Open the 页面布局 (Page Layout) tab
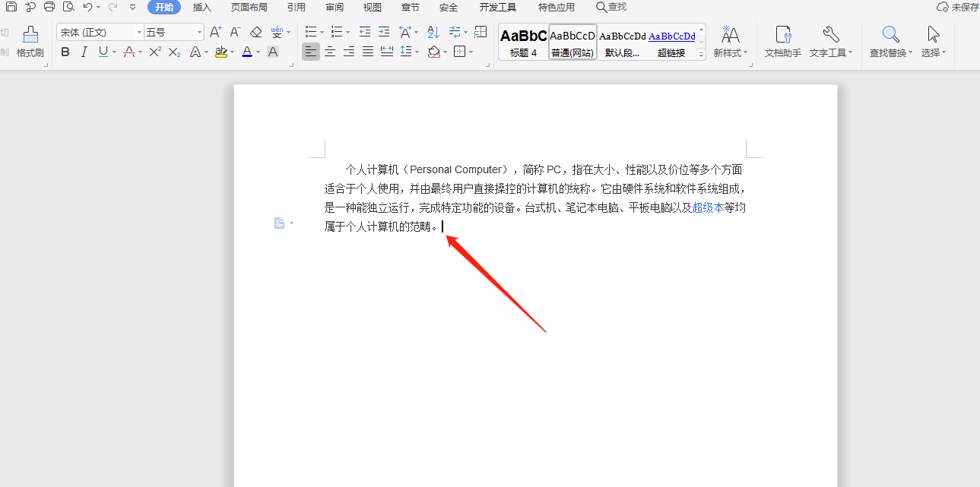Image resolution: width=980 pixels, height=487 pixels. pyautogui.click(x=249, y=7)
